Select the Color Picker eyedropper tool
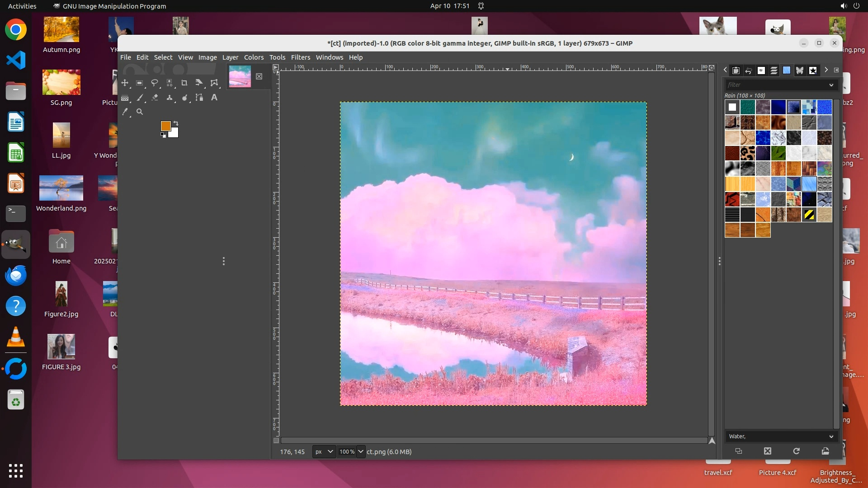The image size is (868, 488). (x=125, y=112)
